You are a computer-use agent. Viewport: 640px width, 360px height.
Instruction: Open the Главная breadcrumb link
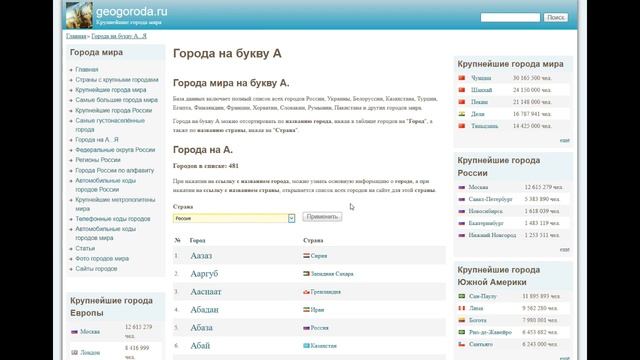(x=76, y=36)
